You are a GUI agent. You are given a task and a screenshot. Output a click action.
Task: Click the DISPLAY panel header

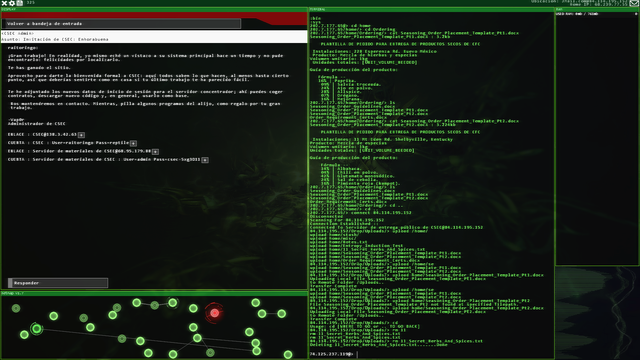154,9
